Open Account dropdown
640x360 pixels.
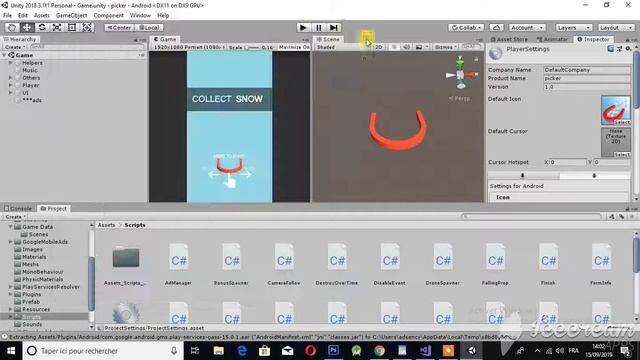[x=527, y=27]
